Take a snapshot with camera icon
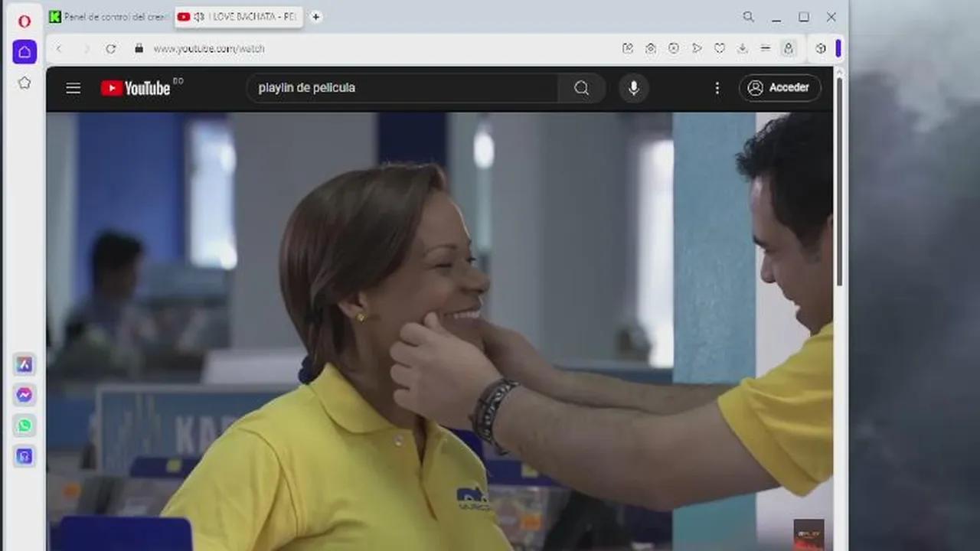 coord(651,48)
